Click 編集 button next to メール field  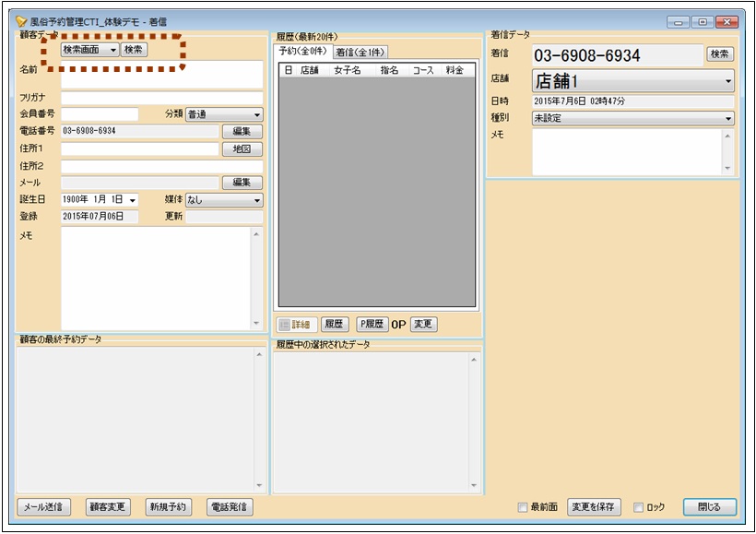point(242,183)
